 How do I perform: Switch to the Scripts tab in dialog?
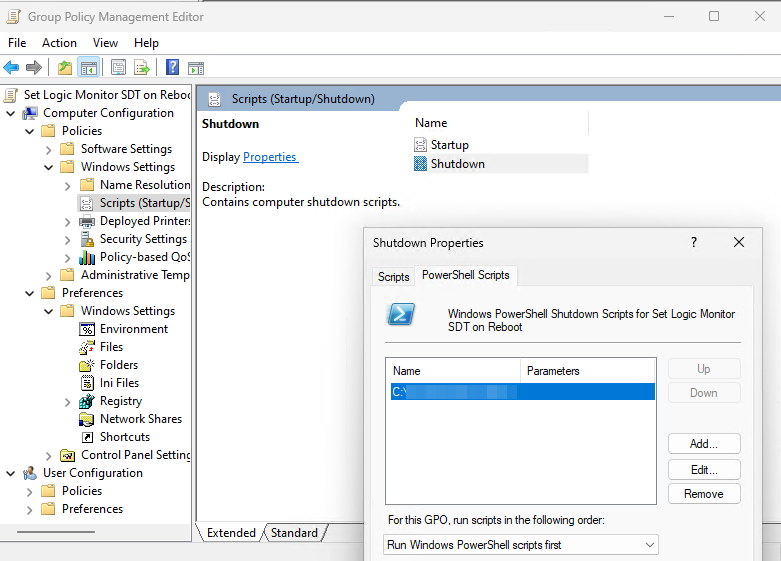pos(393,277)
